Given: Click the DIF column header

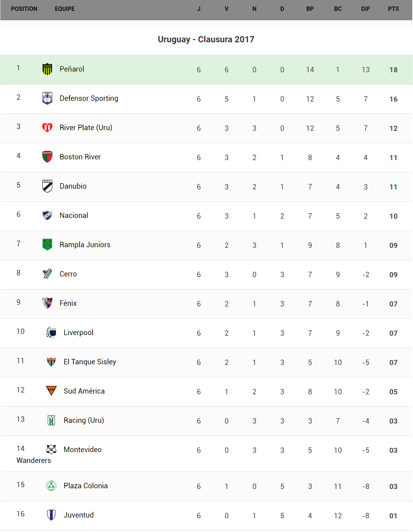Looking at the screenshot, I should (x=365, y=9).
